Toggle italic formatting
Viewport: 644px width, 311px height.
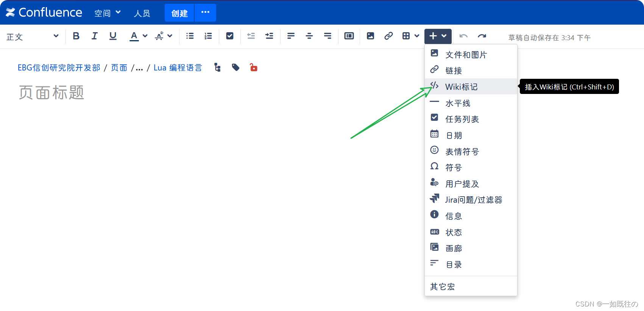pyautogui.click(x=94, y=36)
